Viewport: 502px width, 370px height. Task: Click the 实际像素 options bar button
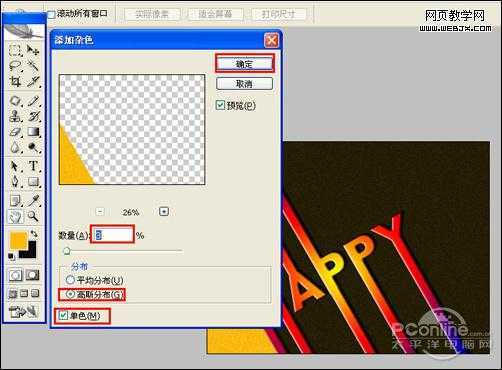click(152, 14)
